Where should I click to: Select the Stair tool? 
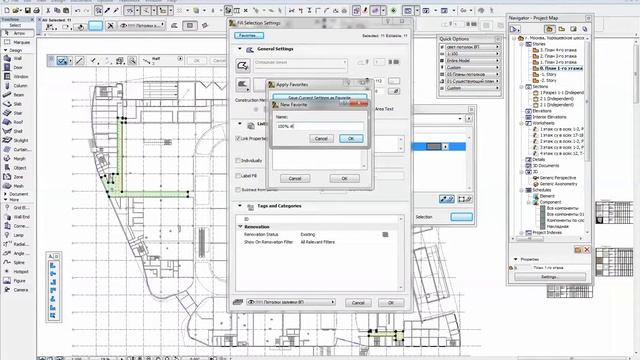[x=17, y=113]
